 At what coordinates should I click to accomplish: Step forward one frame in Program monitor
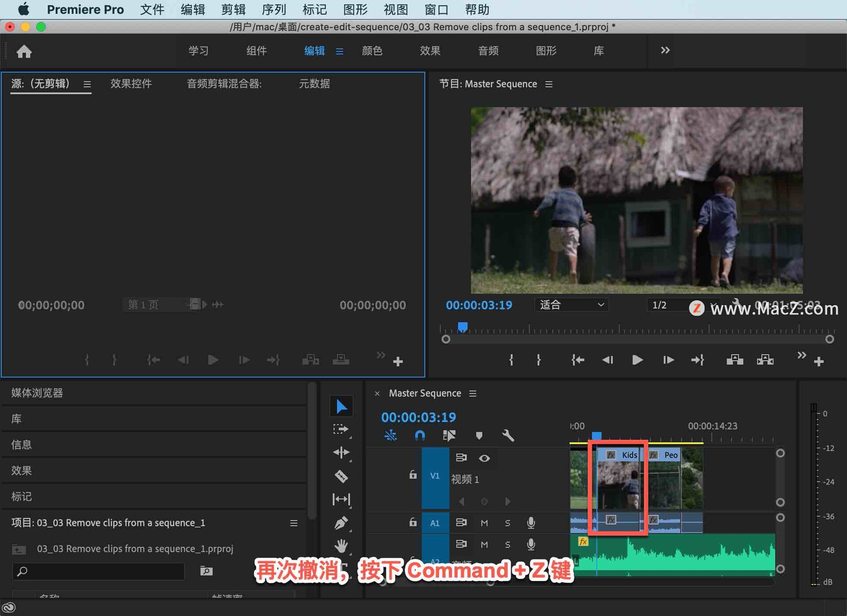[x=668, y=360]
